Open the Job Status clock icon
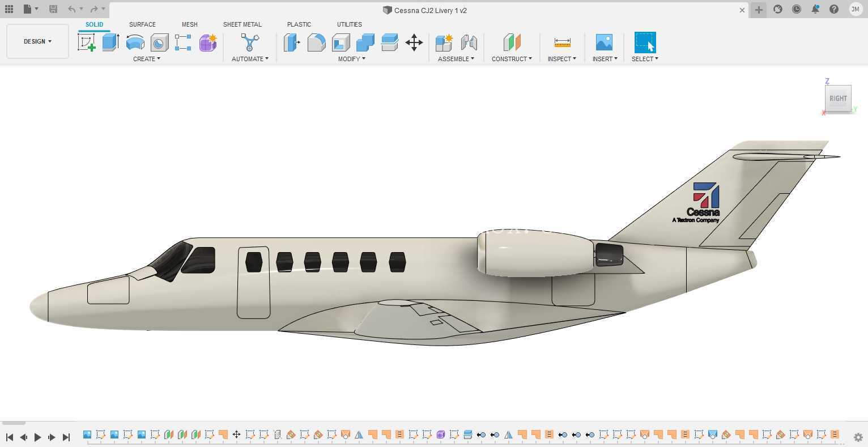This screenshot has height=447, width=868. tap(797, 9)
